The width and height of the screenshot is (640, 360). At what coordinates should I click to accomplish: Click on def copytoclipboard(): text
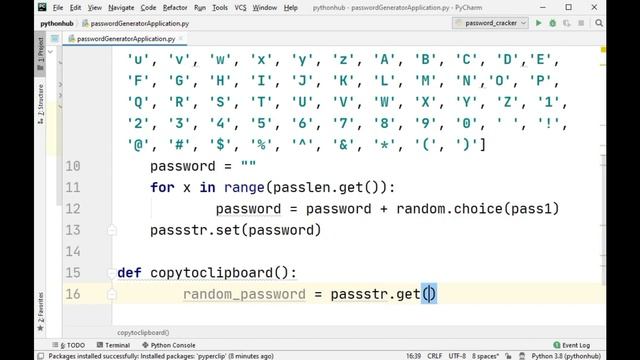pyautogui.click(x=207, y=273)
